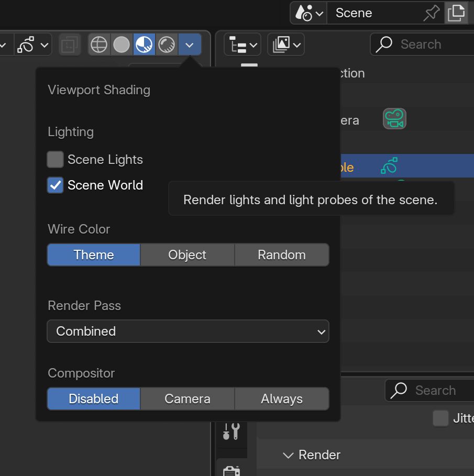Select Rendered viewport shading mode
This screenshot has width=474, height=476.
(167, 45)
